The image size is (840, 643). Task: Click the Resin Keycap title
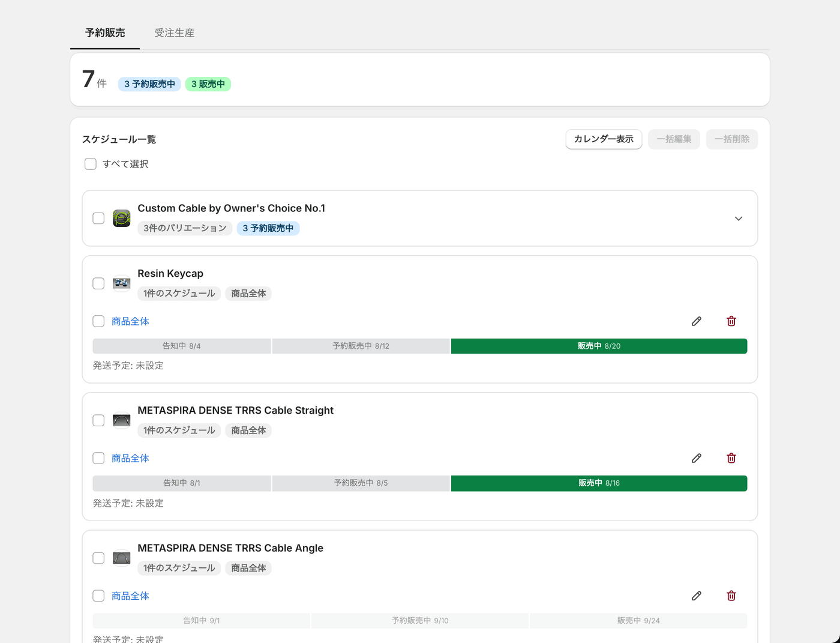(170, 274)
